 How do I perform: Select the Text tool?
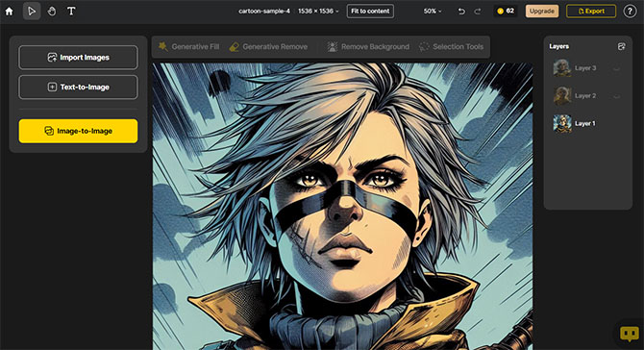pos(71,12)
